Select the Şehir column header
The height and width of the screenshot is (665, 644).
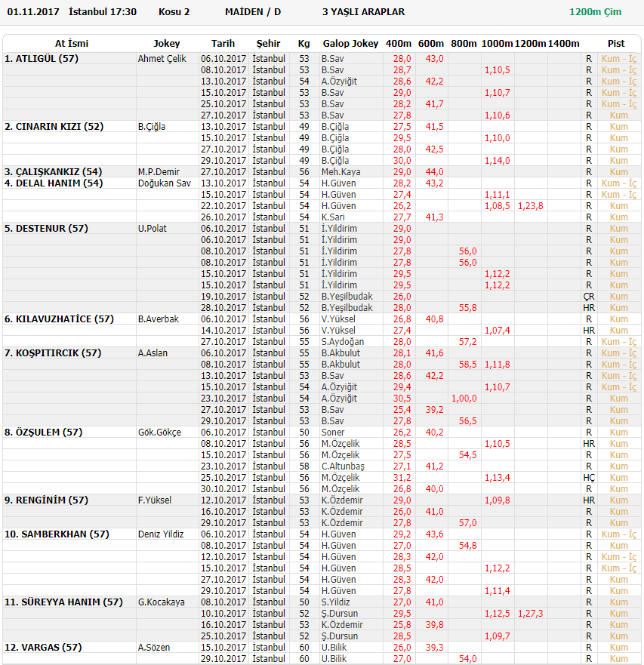[x=268, y=43]
